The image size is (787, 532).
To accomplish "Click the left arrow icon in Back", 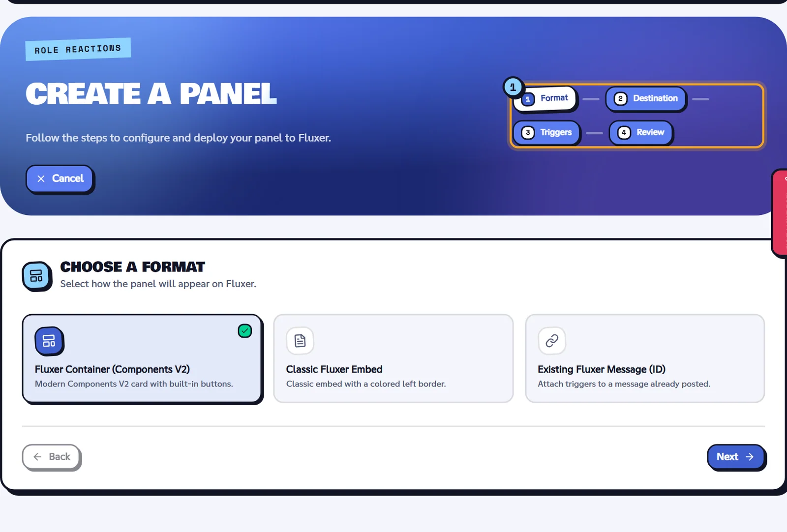I will (x=37, y=457).
